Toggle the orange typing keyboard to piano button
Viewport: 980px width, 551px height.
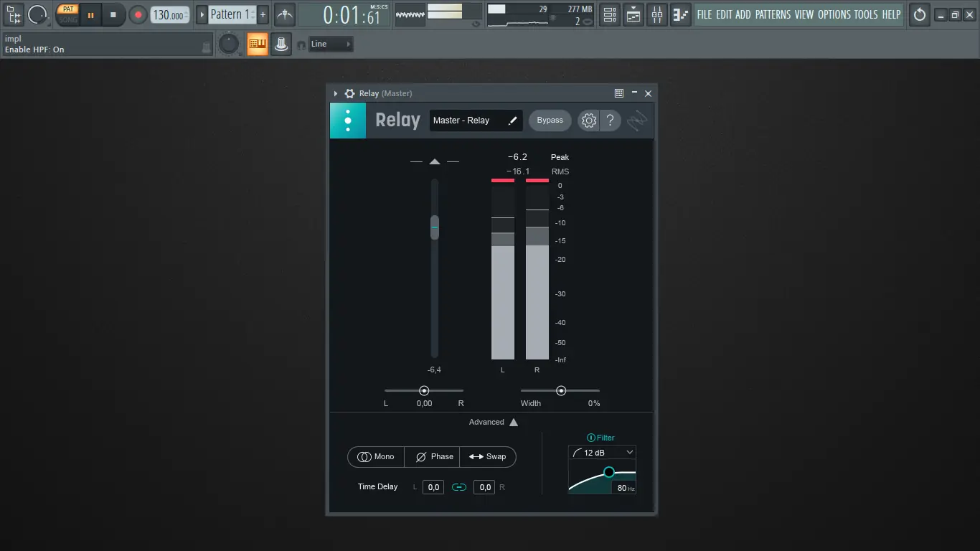(258, 44)
